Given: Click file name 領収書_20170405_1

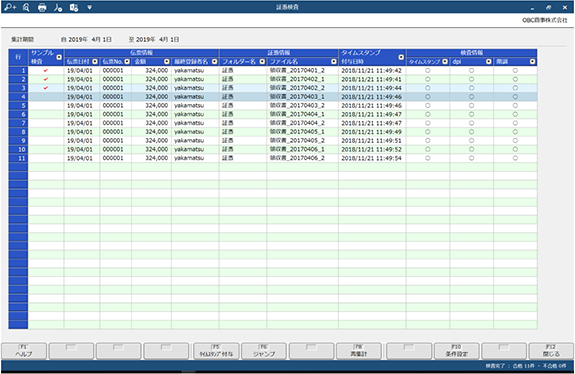Looking at the screenshot, I should pyautogui.click(x=297, y=132).
